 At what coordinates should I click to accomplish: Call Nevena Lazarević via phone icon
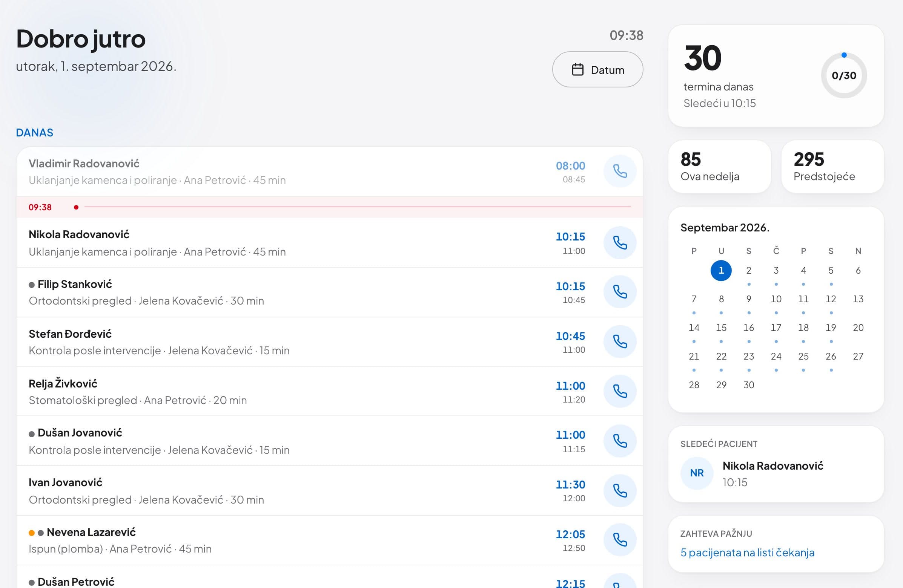(620, 540)
